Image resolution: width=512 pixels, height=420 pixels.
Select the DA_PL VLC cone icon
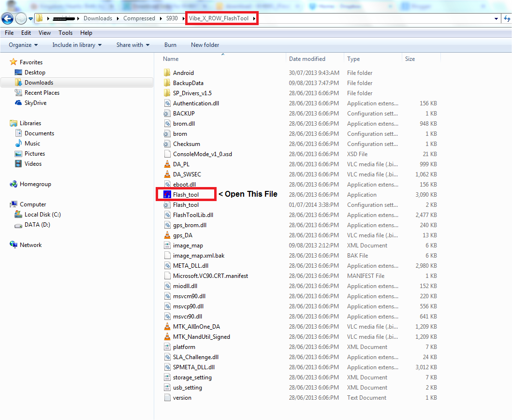167,164
